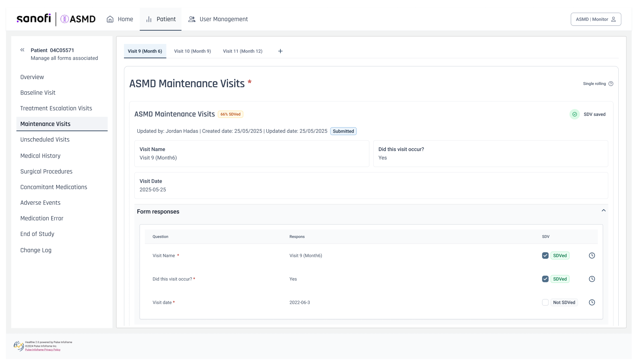Viewport: 638px width, 364px height.
Task: Open ASMD Monitor user account menu
Action: click(596, 19)
